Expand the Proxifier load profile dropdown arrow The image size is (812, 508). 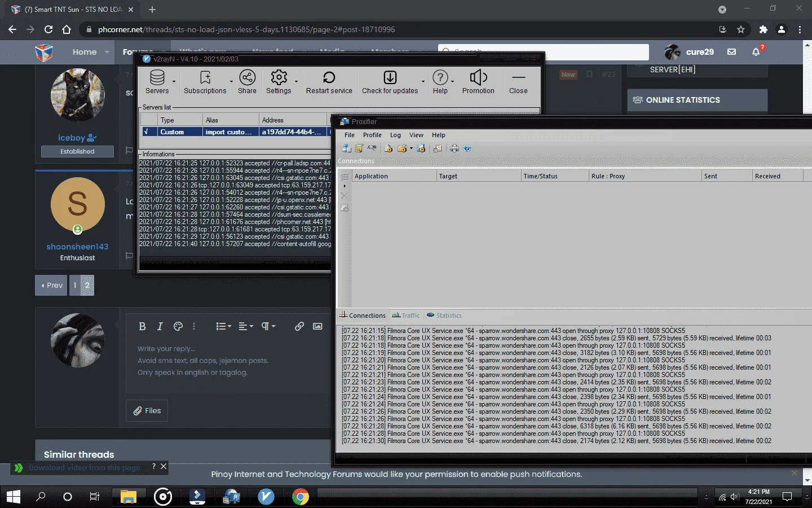tap(411, 148)
